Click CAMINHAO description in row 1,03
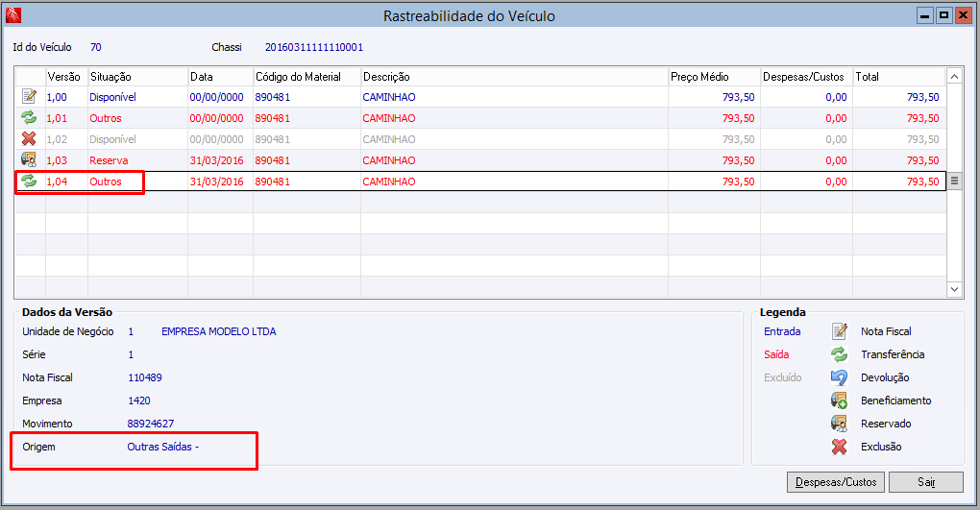980x510 pixels. 389,160
